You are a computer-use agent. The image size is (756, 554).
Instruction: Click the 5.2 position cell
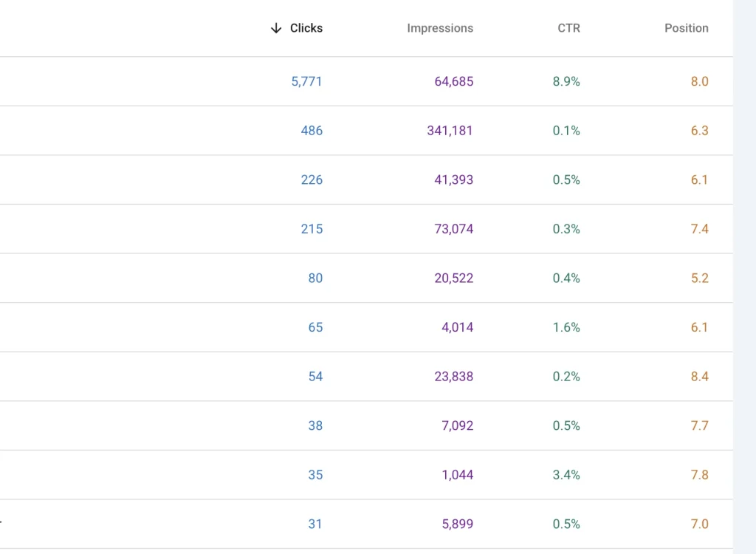[699, 278]
